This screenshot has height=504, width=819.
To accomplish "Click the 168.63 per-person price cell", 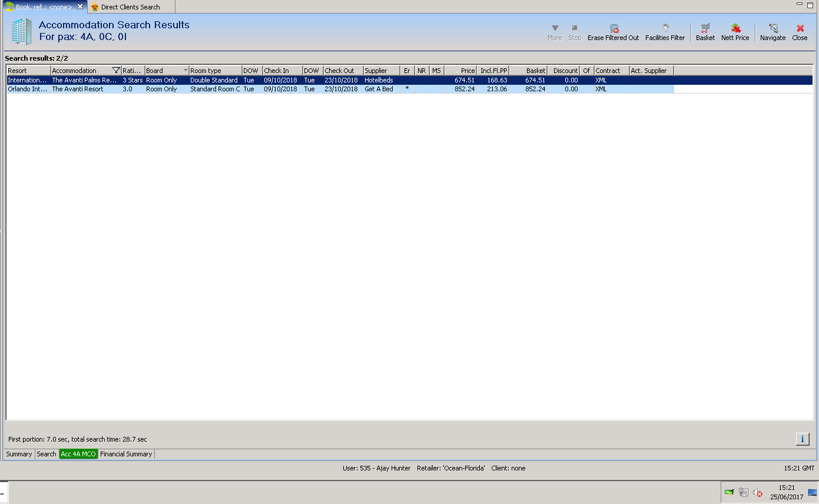I will point(493,80).
